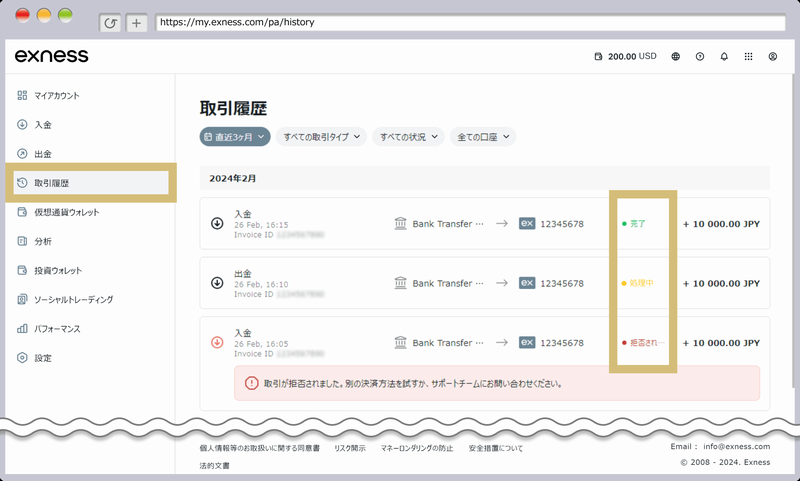Expand the すべての状況 status filter
The height and width of the screenshot is (481, 800).
click(x=408, y=136)
